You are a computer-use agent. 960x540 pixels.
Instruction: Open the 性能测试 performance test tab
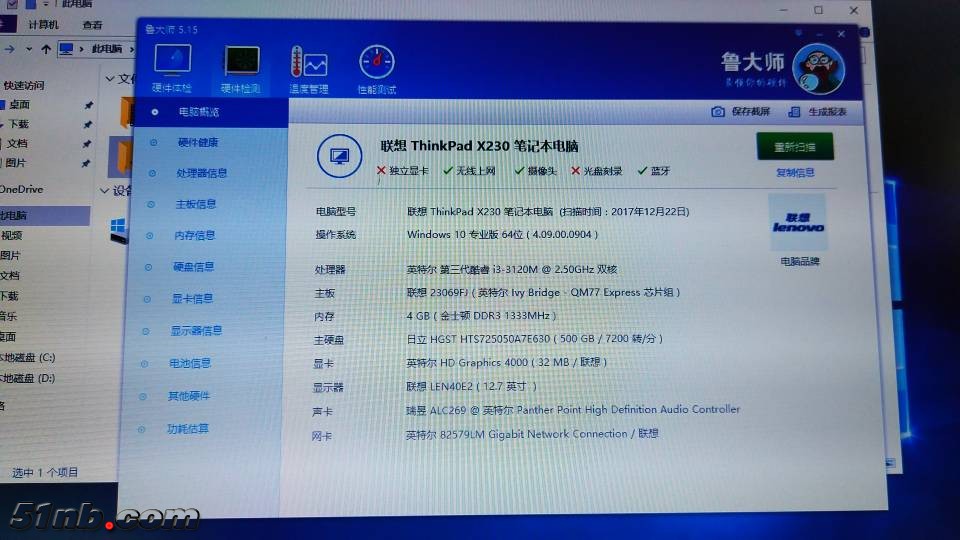coord(377,70)
